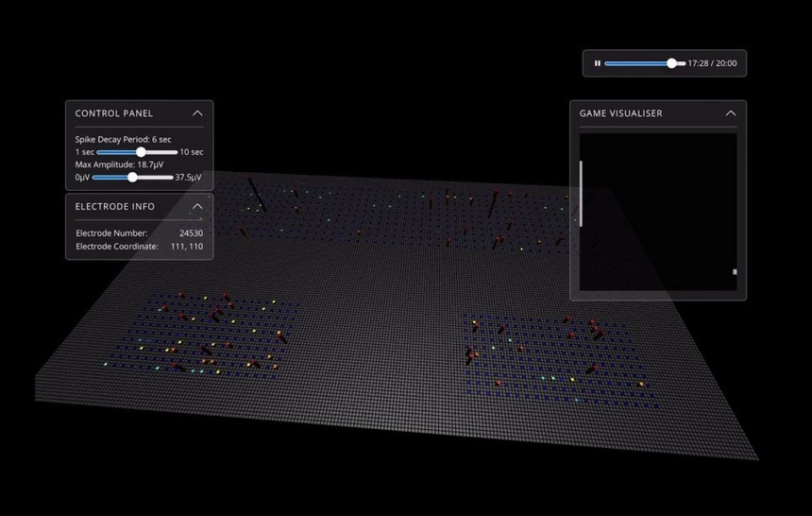The image size is (812, 516).
Task: Click the Game Visualiser title
Action: click(620, 113)
